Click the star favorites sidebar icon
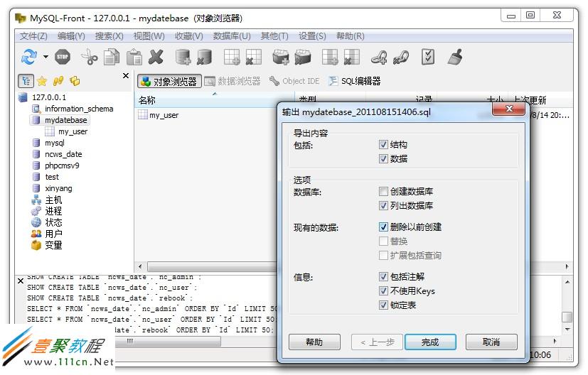This screenshot has height=375, width=588. pos(42,81)
